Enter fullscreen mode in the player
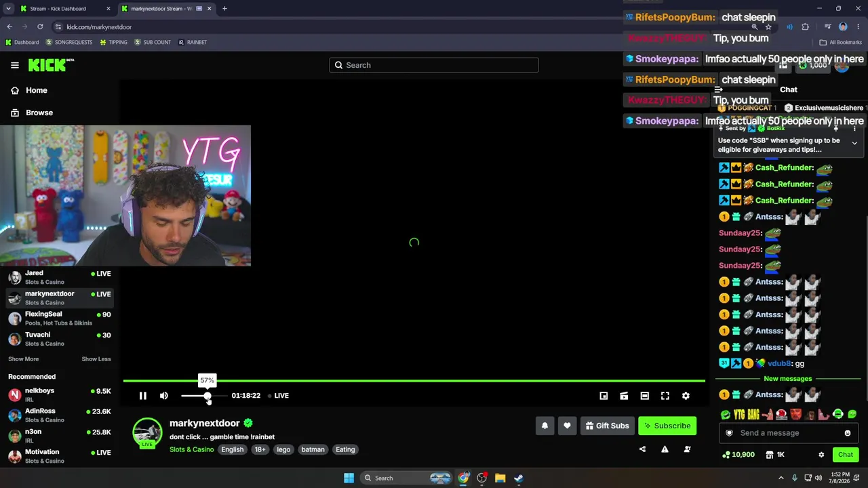The image size is (868, 488). pos(665,396)
